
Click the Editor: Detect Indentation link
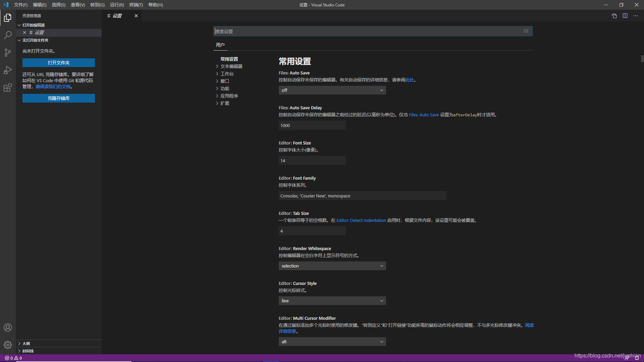361,220
